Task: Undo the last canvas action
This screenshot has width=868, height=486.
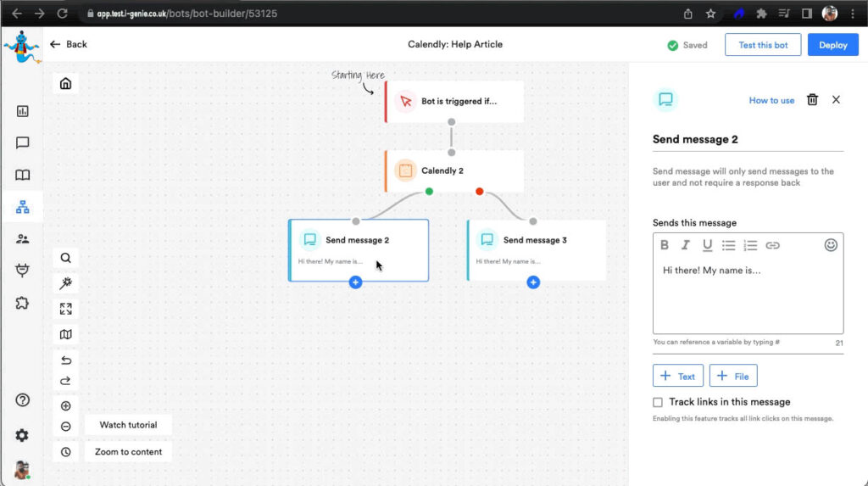Action: 65,360
